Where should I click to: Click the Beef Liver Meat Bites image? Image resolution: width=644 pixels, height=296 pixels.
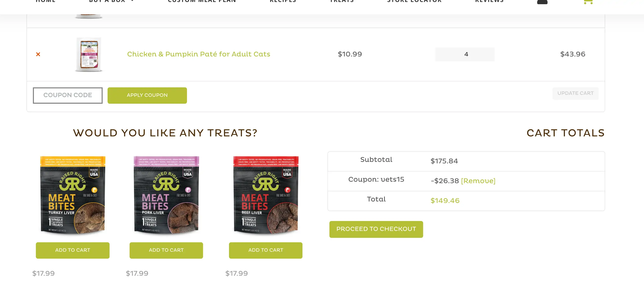266,195
